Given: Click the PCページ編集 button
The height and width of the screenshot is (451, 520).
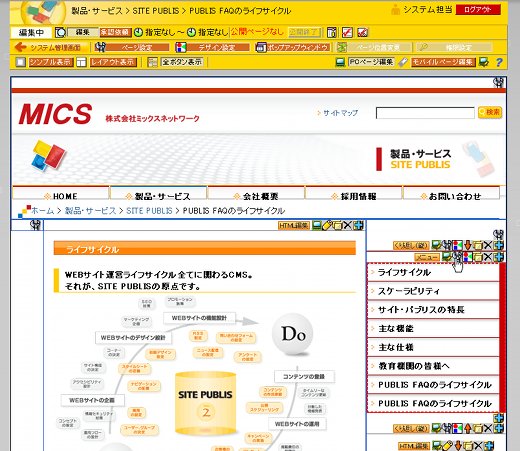Looking at the screenshot, I should point(371,62).
